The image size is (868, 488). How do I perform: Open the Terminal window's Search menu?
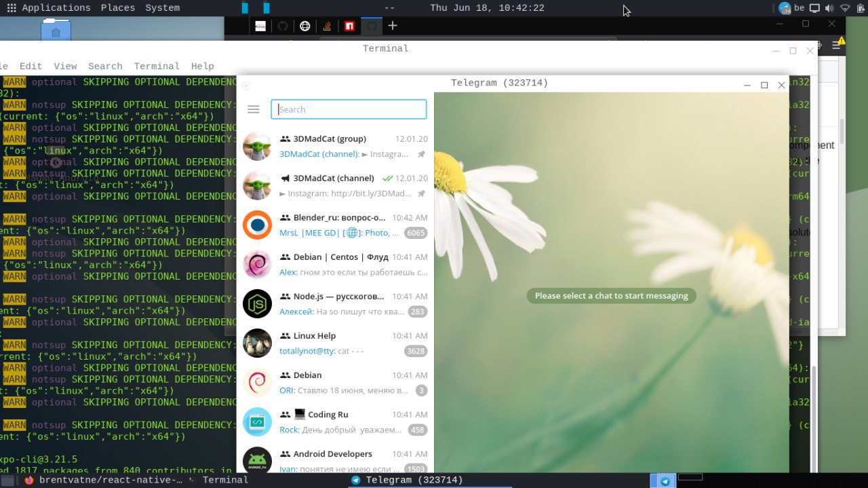(105, 66)
